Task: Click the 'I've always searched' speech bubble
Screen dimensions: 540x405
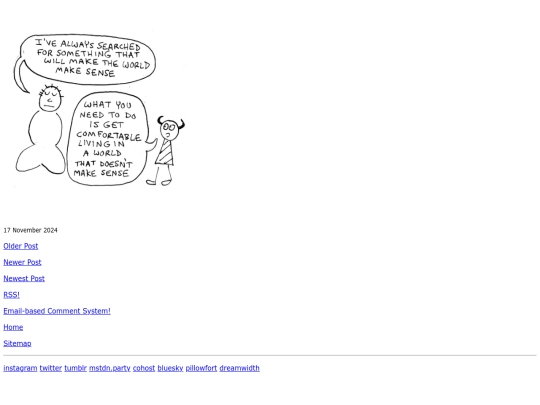Action: 86,59
